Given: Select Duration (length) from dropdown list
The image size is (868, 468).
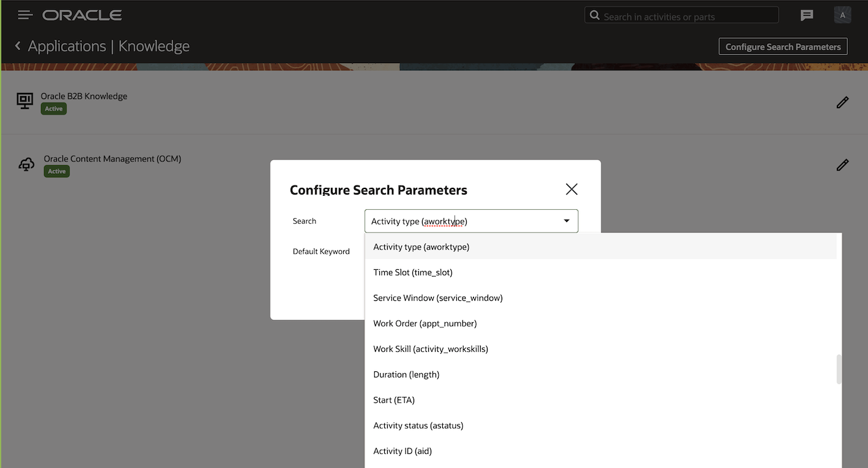Looking at the screenshot, I should [406, 374].
